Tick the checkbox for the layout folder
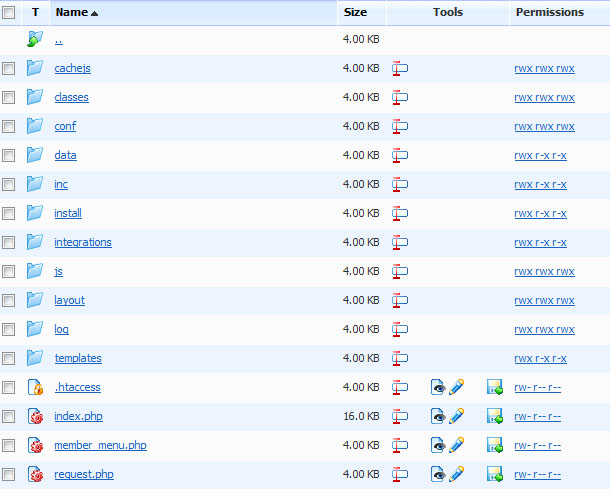The image size is (610, 498). [9, 300]
